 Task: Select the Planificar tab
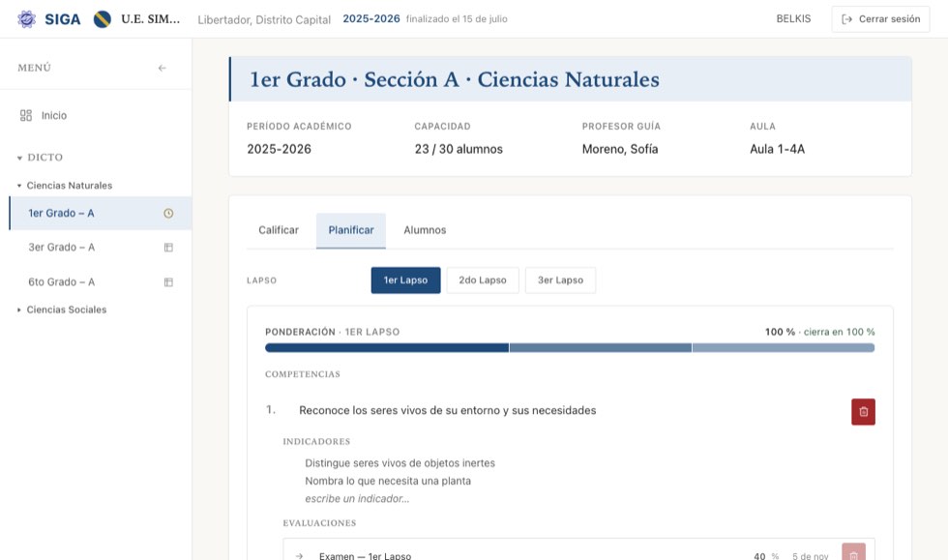(x=350, y=230)
